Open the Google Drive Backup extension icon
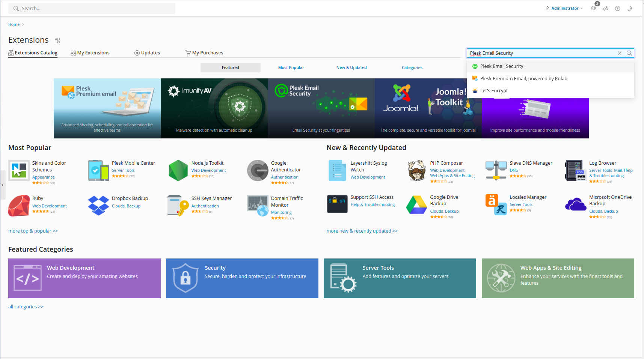Viewport: 644px width, 359px height. [x=416, y=204]
